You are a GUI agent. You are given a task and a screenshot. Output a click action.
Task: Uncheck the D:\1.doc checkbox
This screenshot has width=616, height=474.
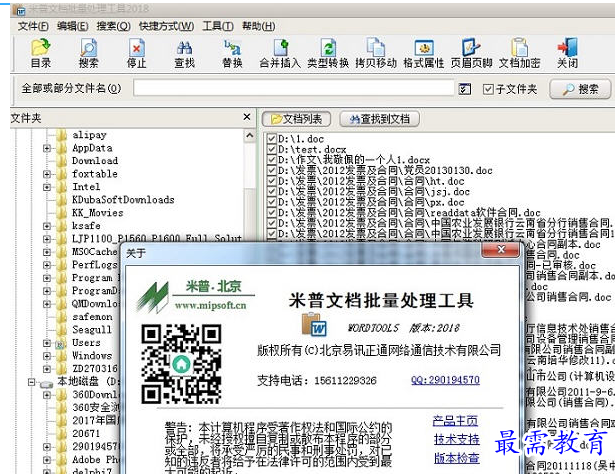(x=271, y=139)
